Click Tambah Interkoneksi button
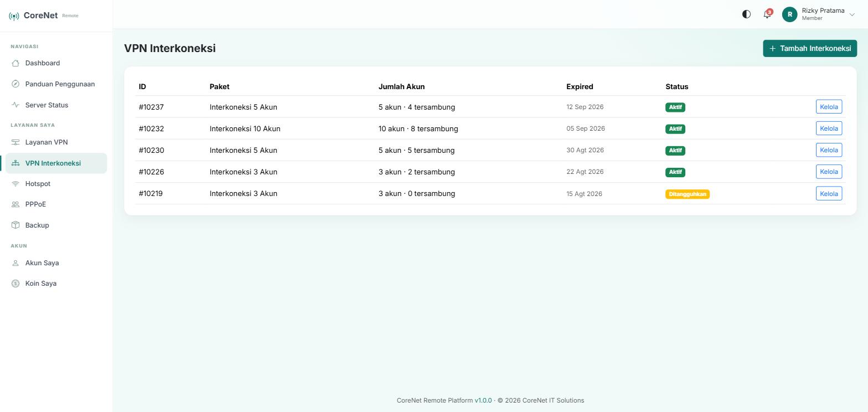The width and height of the screenshot is (868, 412). tap(809, 48)
